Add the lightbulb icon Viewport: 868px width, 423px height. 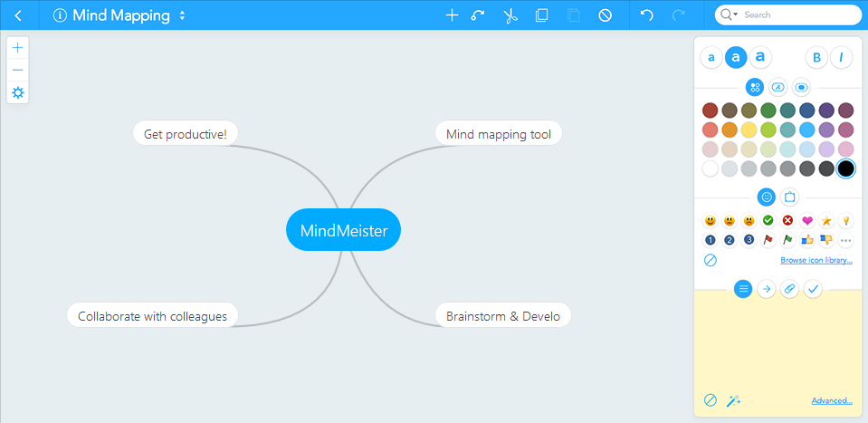(846, 221)
